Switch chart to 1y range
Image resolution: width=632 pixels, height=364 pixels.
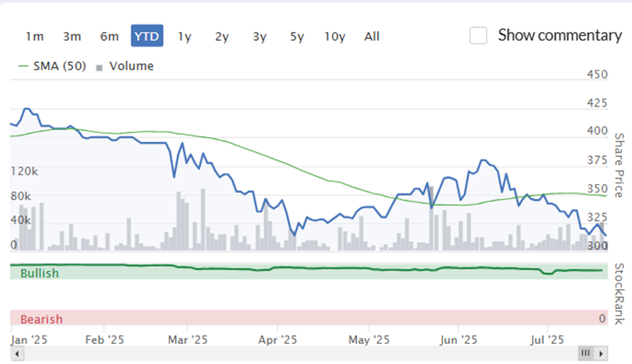(x=185, y=36)
